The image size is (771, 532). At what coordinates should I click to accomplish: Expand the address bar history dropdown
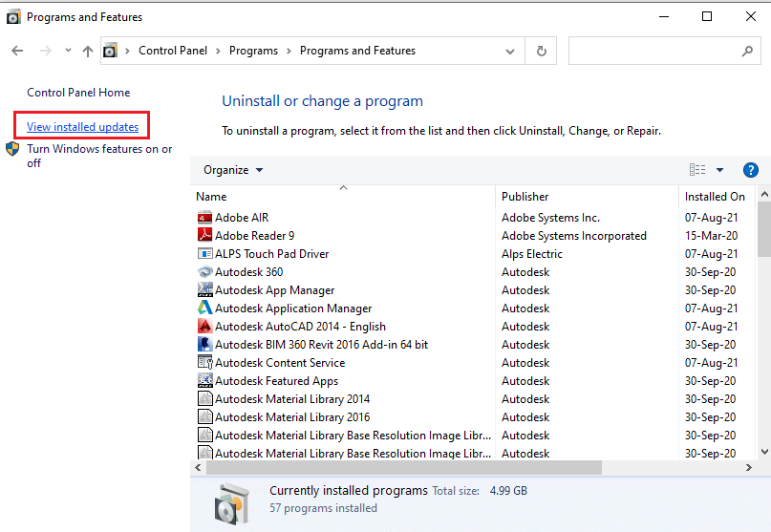point(510,52)
